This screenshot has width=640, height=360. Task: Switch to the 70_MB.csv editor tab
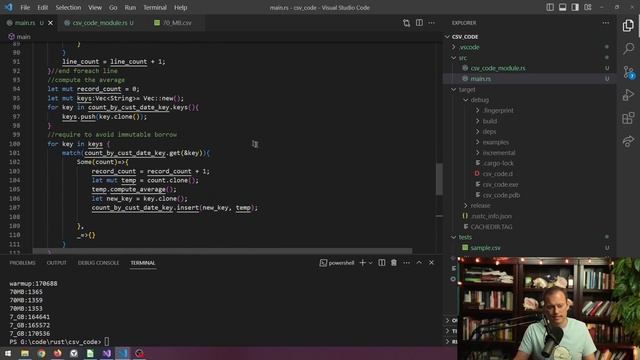click(177, 23)
